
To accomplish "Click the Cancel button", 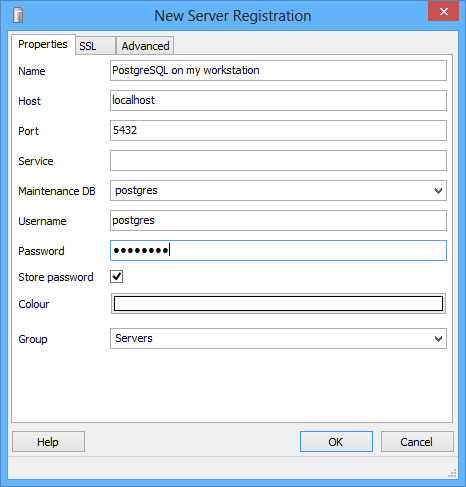I will [417, 442].
